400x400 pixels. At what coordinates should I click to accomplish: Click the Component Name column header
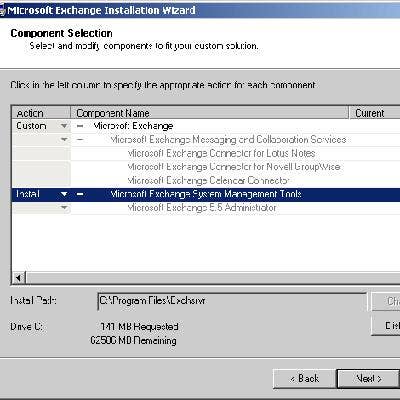(210, 113)
